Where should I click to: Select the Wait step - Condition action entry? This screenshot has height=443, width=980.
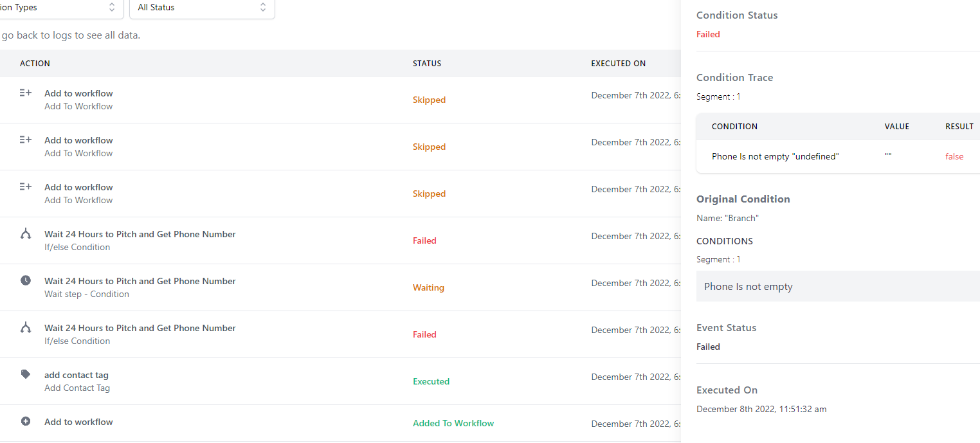(86, 294)
